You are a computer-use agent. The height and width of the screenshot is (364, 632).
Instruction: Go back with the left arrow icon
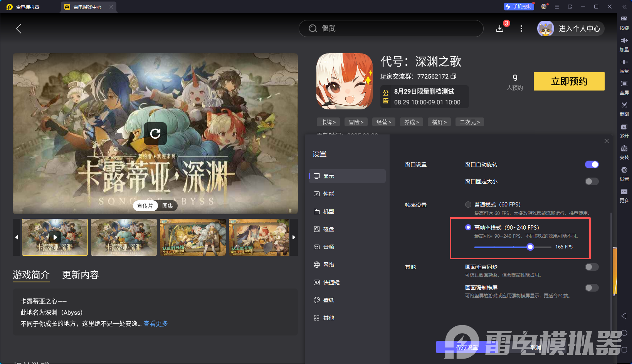coord(18,29)
